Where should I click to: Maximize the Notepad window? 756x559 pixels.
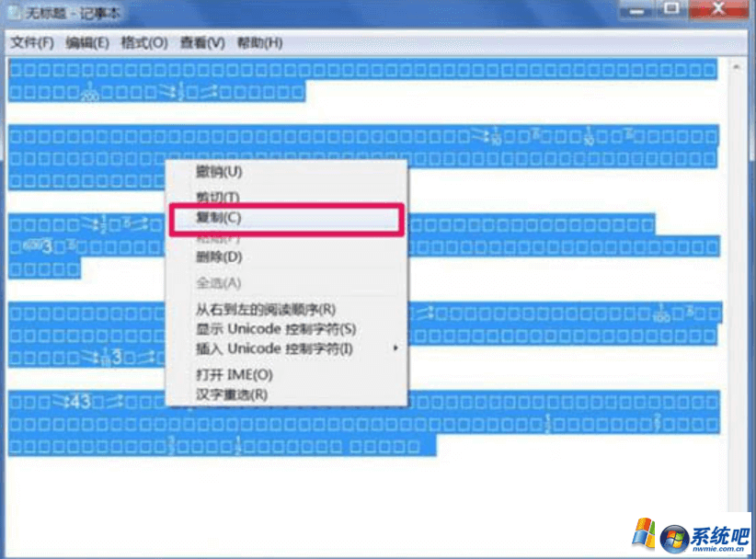click(x=671, y=9)
